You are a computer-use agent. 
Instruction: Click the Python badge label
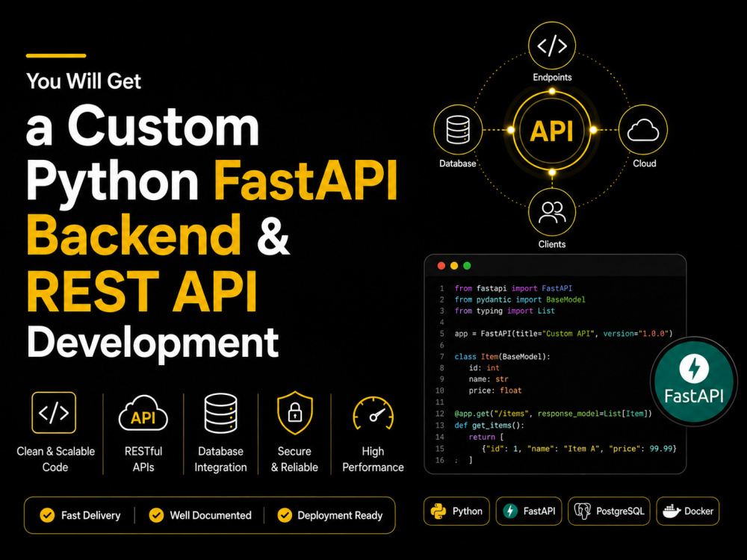point(468,511)
